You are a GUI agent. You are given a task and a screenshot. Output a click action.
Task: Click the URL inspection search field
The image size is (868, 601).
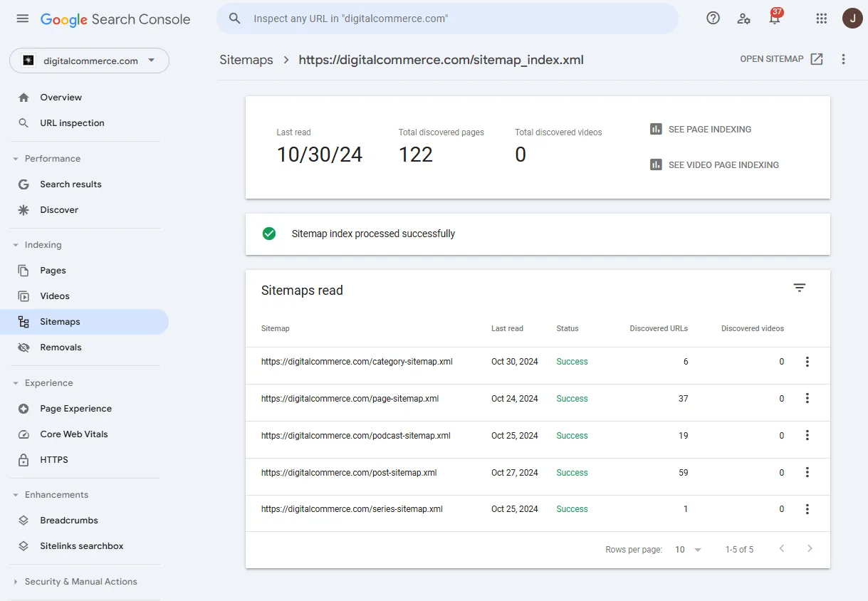tap(446, 18)
